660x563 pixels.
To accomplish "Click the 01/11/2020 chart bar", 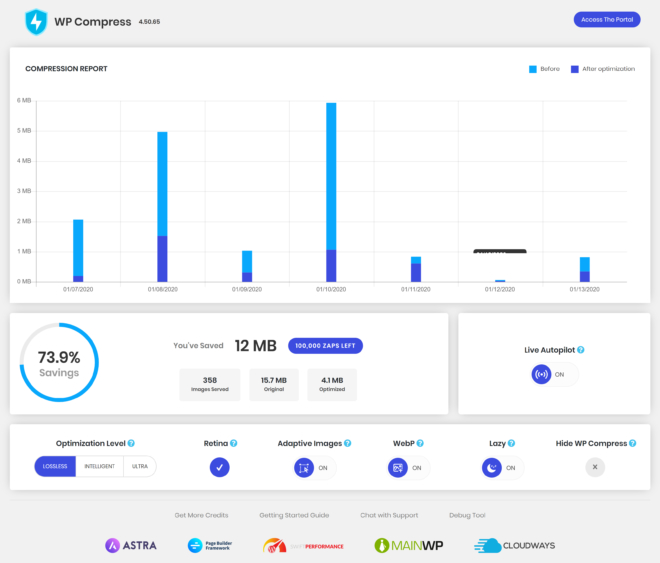I will point(416,269).
